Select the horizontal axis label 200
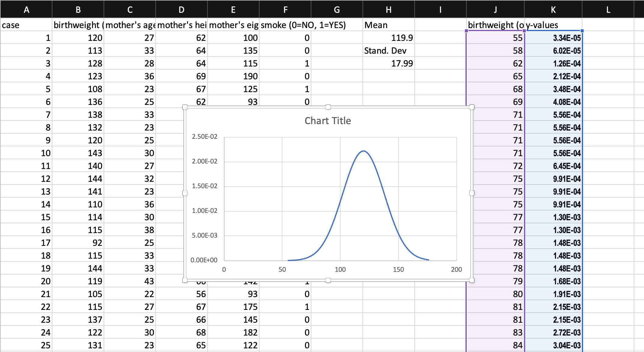Image resolution: width=644 pixels, height=352 pixels. tap(456, 270)
